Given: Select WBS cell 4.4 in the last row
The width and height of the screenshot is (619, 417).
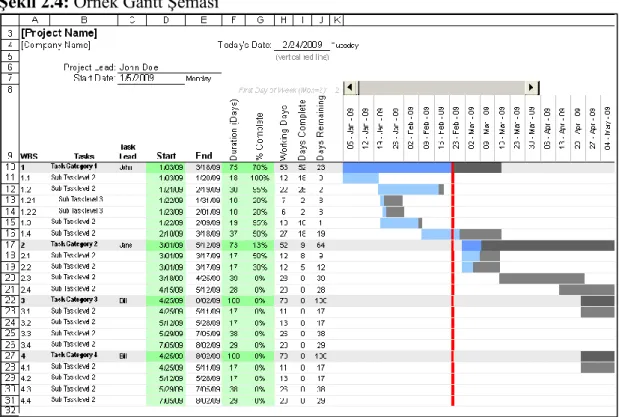Looking at the screenshot, I should pyautogui.click(x=26, y=400).
